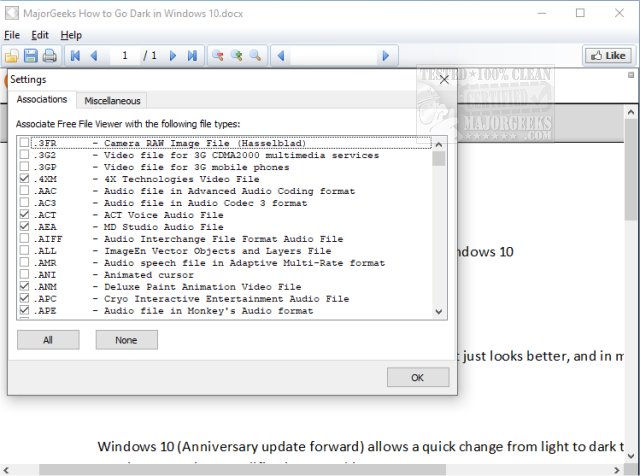This screenshot has width=640, height=476.
Task: Click the page number input field
Action: point(125,56)
